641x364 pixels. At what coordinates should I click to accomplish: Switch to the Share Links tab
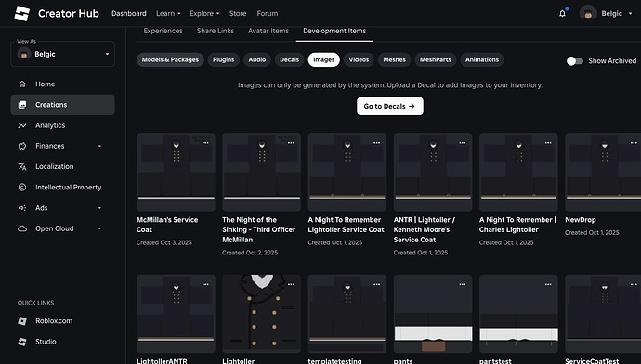click(x=216, y=31)
